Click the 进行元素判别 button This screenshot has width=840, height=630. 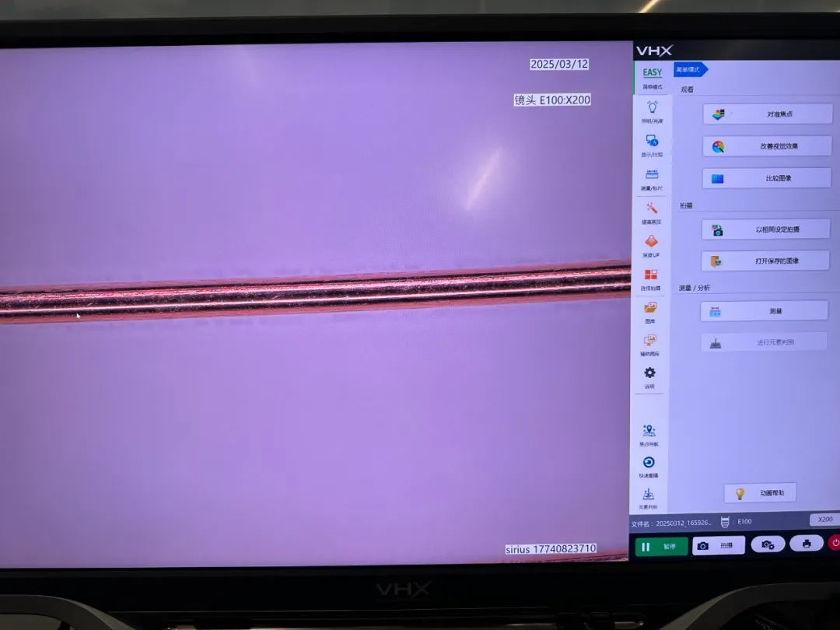click(764, 341)
